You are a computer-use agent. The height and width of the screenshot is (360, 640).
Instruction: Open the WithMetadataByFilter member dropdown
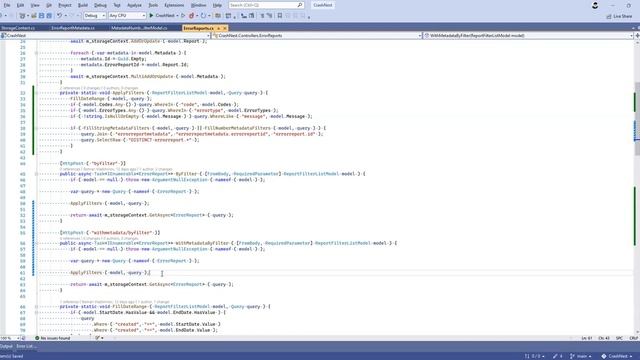click(x=529, y=36)
